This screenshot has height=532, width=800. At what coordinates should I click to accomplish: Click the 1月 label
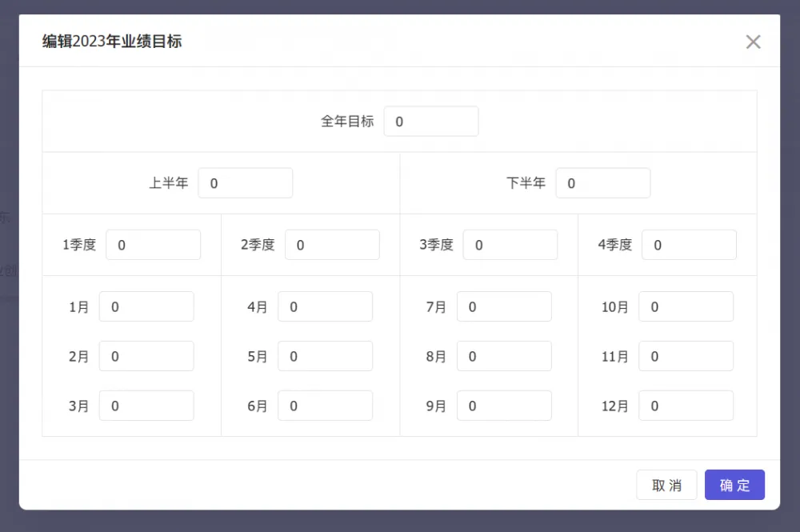click(79, 307)
